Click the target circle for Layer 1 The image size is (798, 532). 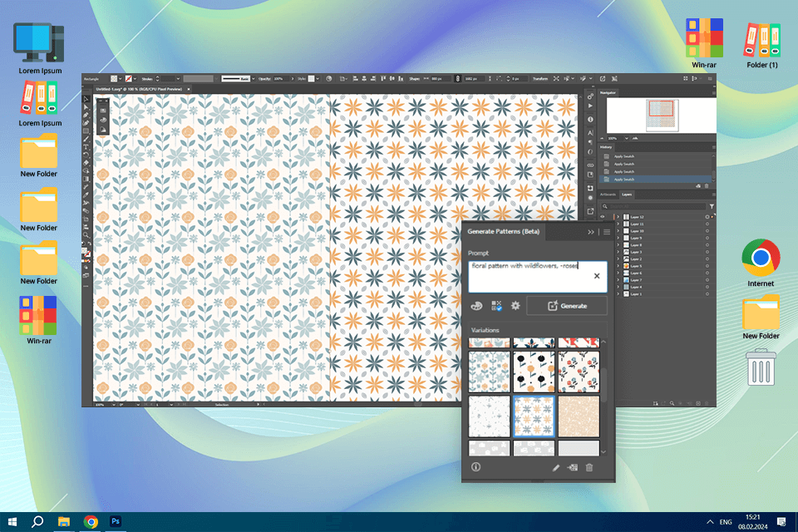[707, 293]
